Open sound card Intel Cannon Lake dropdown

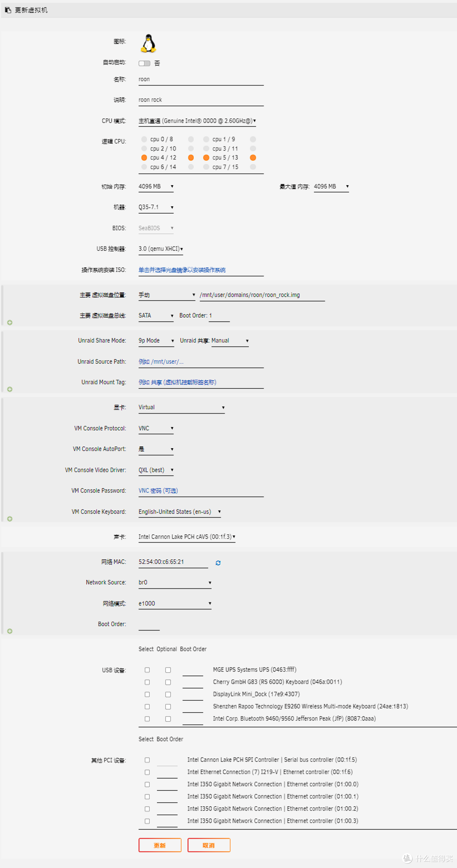187,537
